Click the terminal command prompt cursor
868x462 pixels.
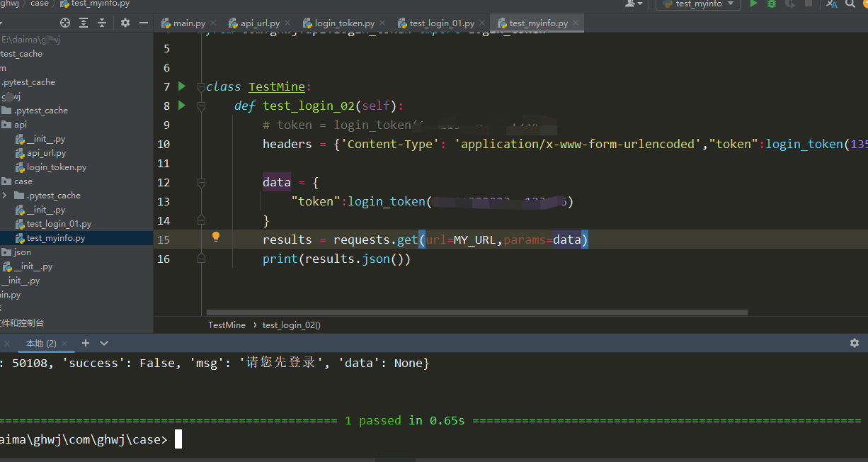point(178,439)
